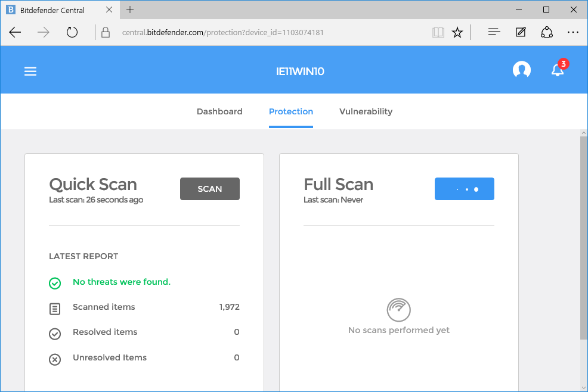Viewport: 588px width, 392px height.
Task: Make a Web Note
Action: click(521, 32)
